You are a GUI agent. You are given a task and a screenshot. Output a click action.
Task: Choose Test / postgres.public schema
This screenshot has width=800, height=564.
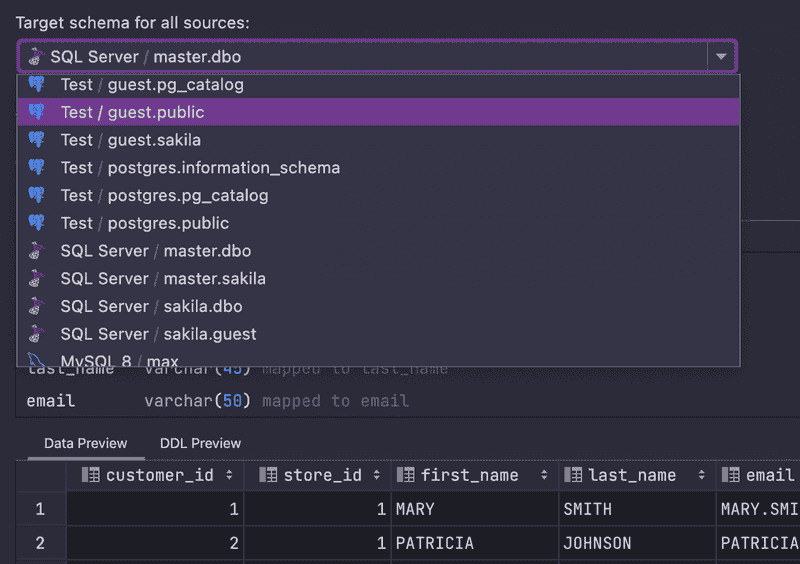point(379,223)
